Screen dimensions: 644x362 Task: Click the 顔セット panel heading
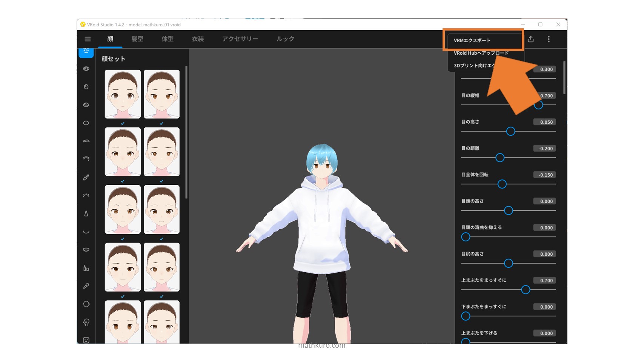[113, 59]
